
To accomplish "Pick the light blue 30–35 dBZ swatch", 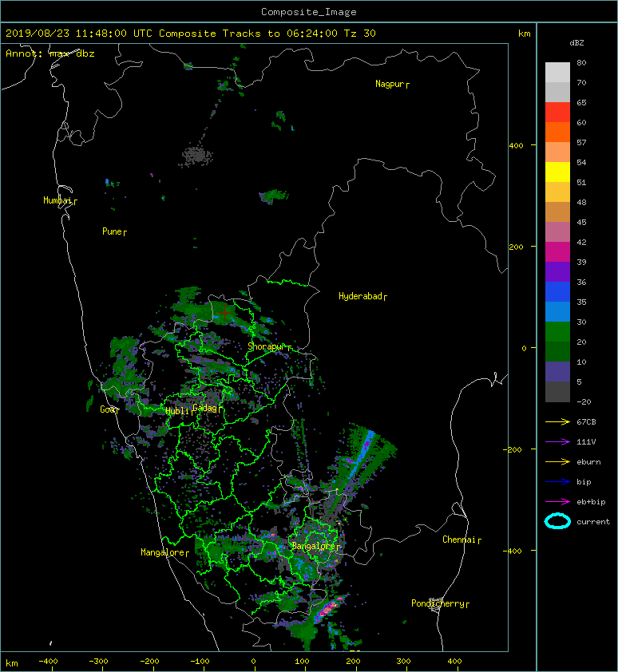I will coord(557,311).
